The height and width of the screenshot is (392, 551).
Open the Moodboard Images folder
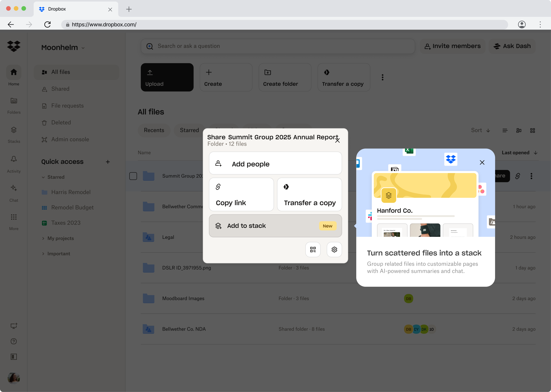338,299
